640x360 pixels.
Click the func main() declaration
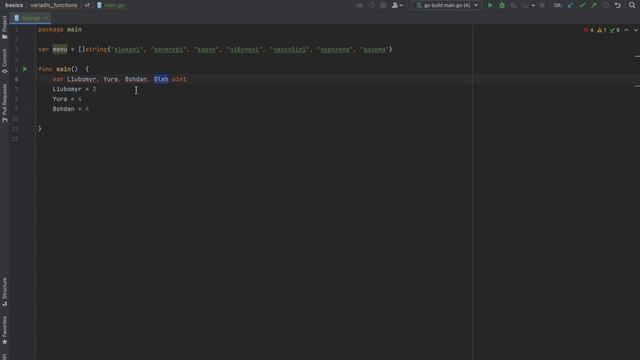[63, 69]
